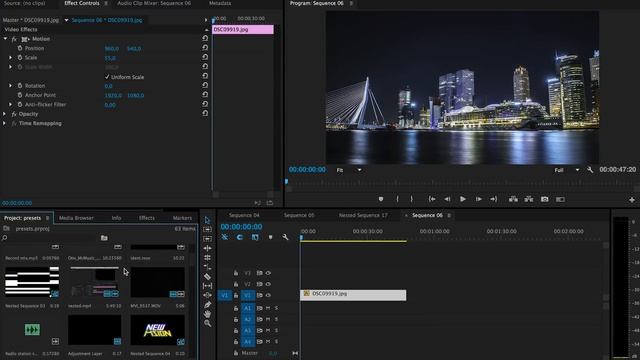Image resolution: width=640 pixels, height=360 pixels.
Task: Select the Rate Stretch tool
Action: [x=207, y=267]
